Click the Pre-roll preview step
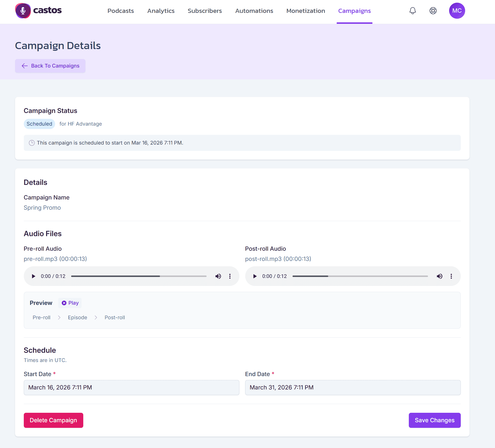 pyautogui.click(x=42, y=318)
